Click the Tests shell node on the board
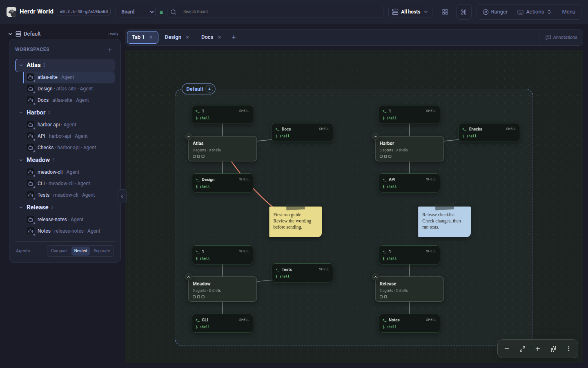 303,273
